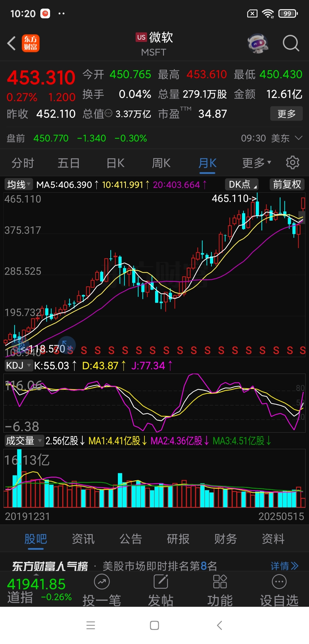Tap the Android recent apps menu icon
309x644 pixels.
tap(91, 625)
